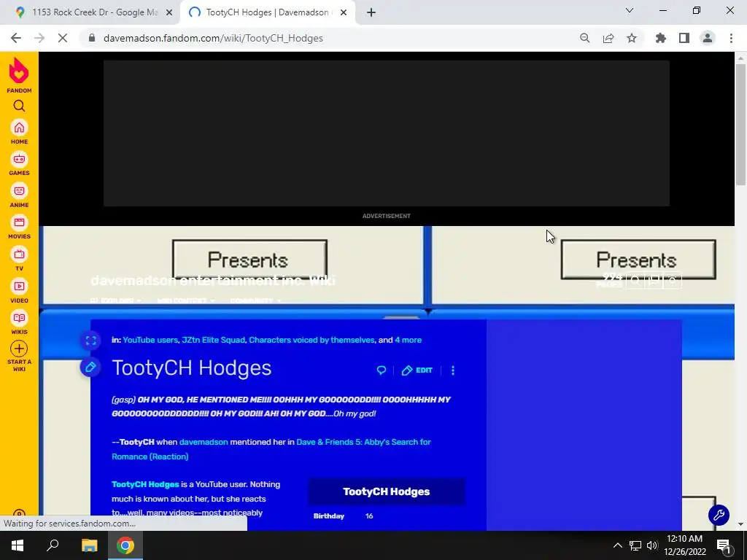Open a new browser tab
This screenshot has height=560, width=747.
tap(371, 13)
